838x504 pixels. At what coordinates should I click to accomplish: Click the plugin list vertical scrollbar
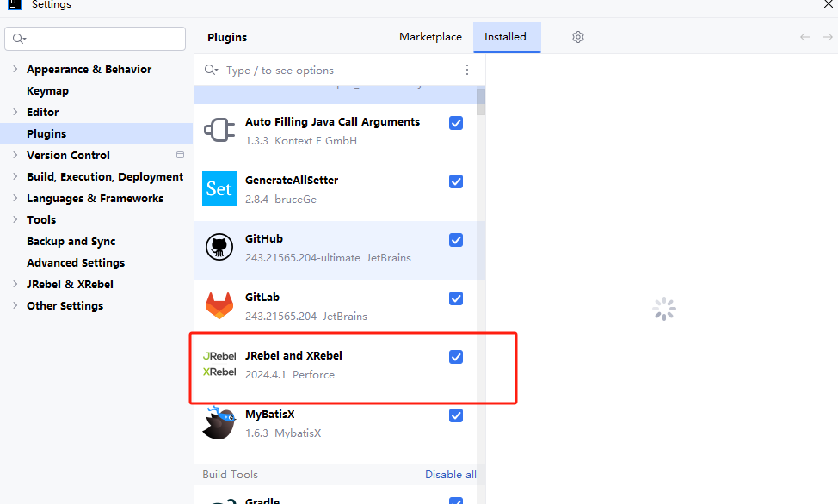click(x=481, y=101)
